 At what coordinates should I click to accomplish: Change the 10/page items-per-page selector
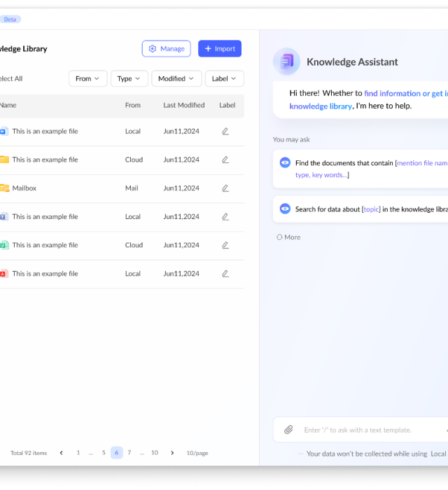tap(197, 453)
